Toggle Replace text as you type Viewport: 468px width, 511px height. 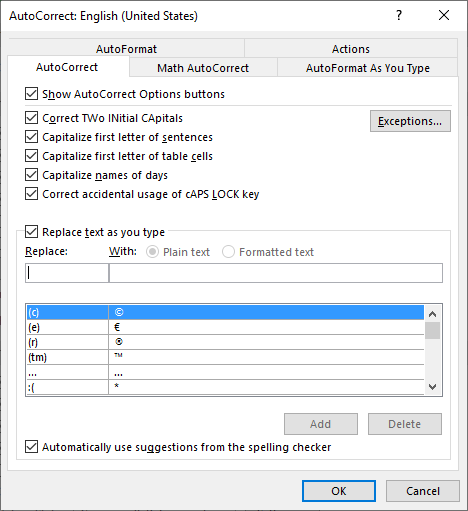[31, 231]
